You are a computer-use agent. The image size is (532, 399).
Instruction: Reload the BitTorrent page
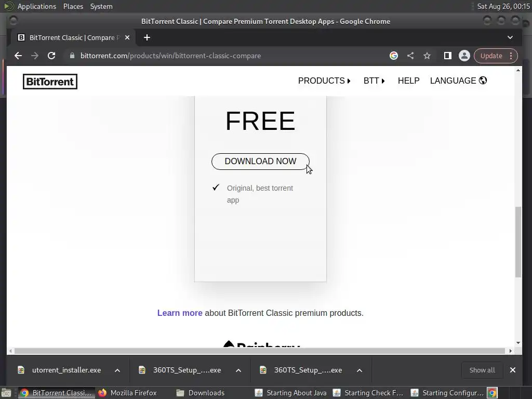coord(51,56)
